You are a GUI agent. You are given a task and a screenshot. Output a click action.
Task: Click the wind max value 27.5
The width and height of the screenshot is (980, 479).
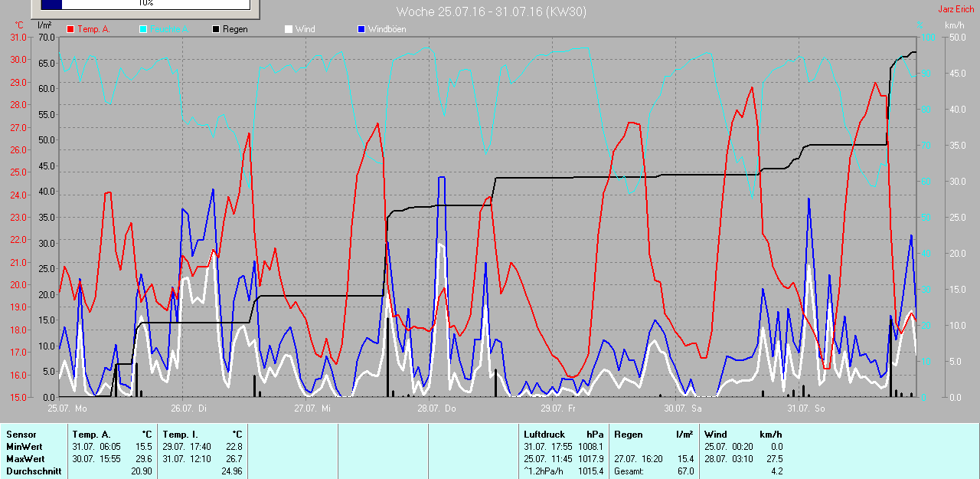(x=773, y=459)
